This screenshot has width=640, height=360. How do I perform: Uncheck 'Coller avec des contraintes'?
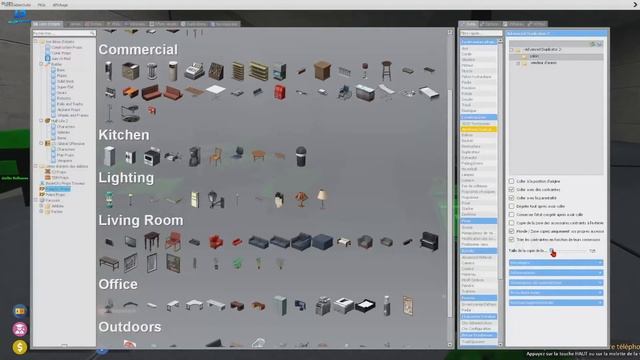click(511, 189)
